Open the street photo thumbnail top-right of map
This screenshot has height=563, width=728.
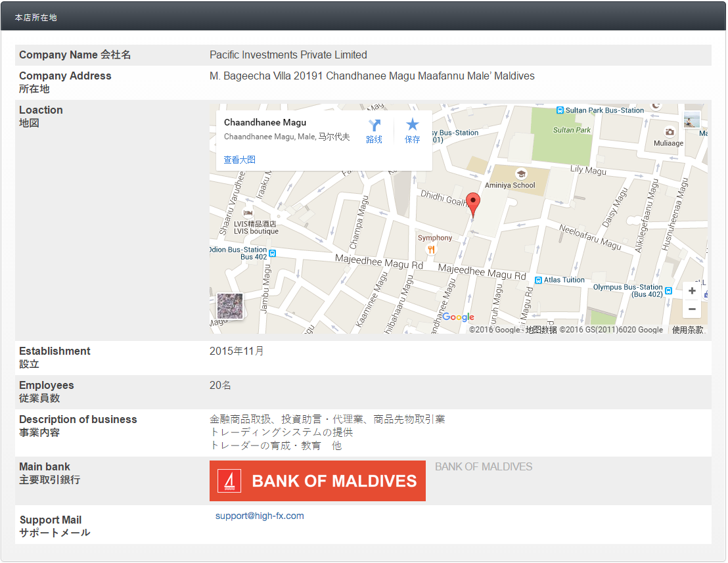pos(692,120)
